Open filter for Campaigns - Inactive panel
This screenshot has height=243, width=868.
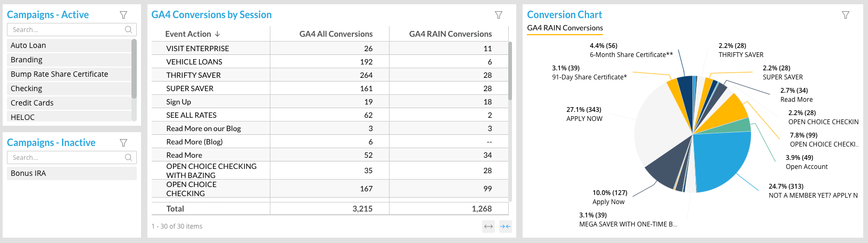pyautogui.click(x=123, y=143)
